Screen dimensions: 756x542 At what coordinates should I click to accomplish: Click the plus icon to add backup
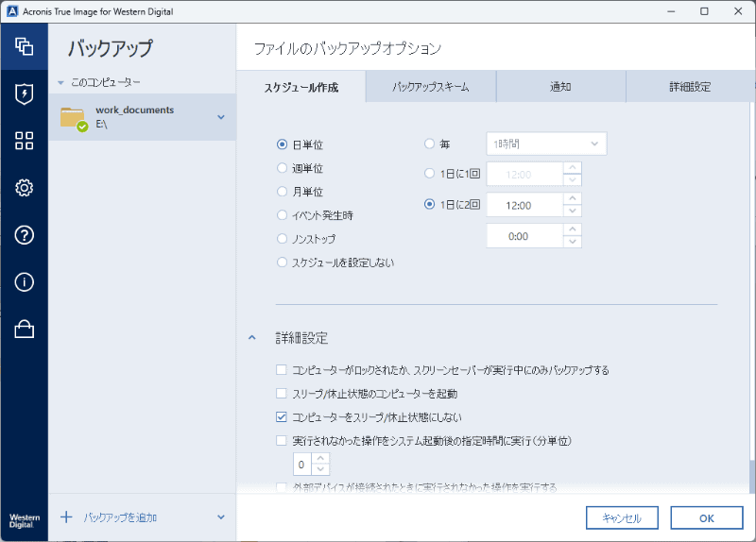pos(66,517)
